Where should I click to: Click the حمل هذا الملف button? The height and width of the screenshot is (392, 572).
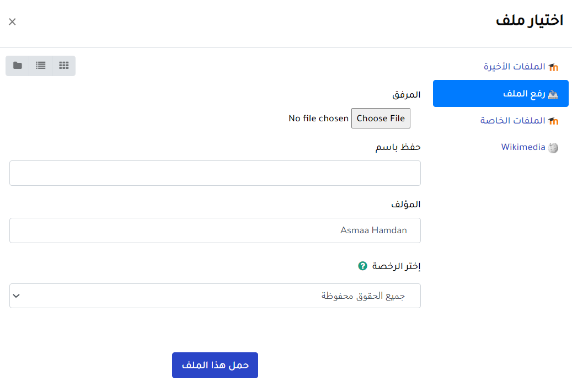click(x=215, y=366)
